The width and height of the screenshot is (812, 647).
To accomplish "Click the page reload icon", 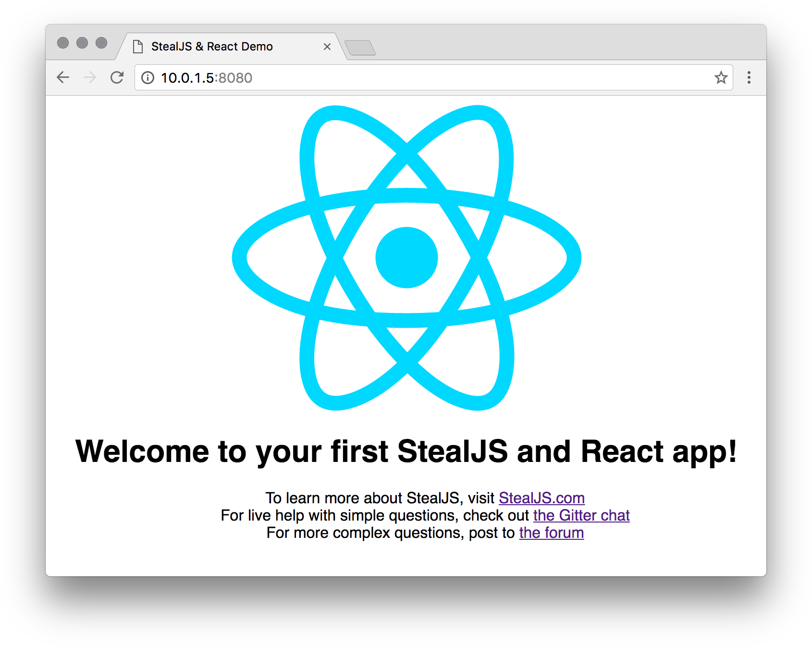I will [x=117, y=77].
